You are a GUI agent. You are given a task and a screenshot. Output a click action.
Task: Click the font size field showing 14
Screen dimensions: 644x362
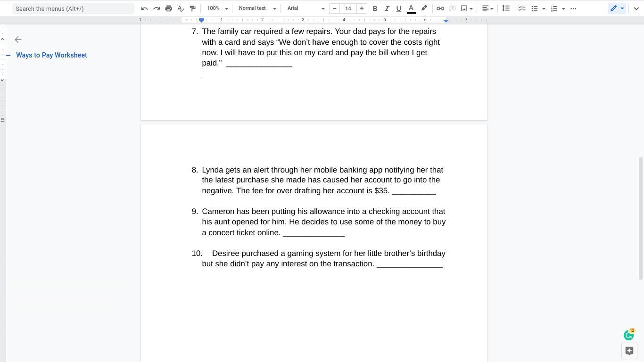click(x=348, y=8)
